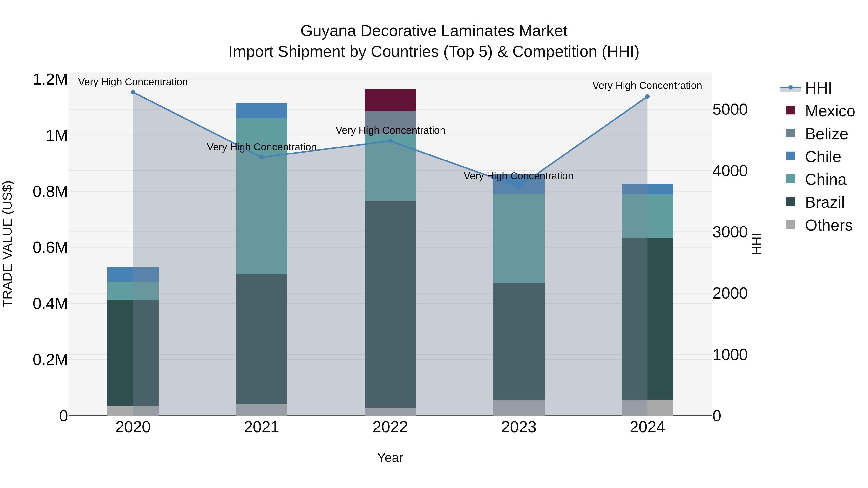The width and height of the screenshot is (868, 488).
Task: Click the 2020 'Very High Concentration' annotation
Action: pyautogui.click(x=133, y=82)
